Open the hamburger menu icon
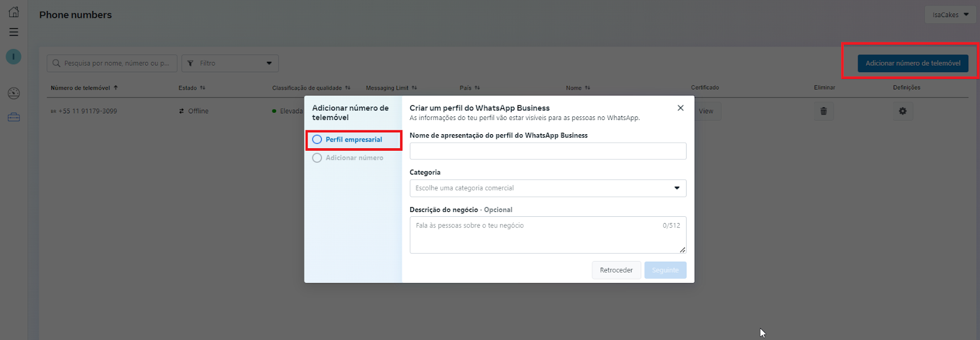This screenshot has height=340, width=980. pyautogui.click(x=13, y=32)
